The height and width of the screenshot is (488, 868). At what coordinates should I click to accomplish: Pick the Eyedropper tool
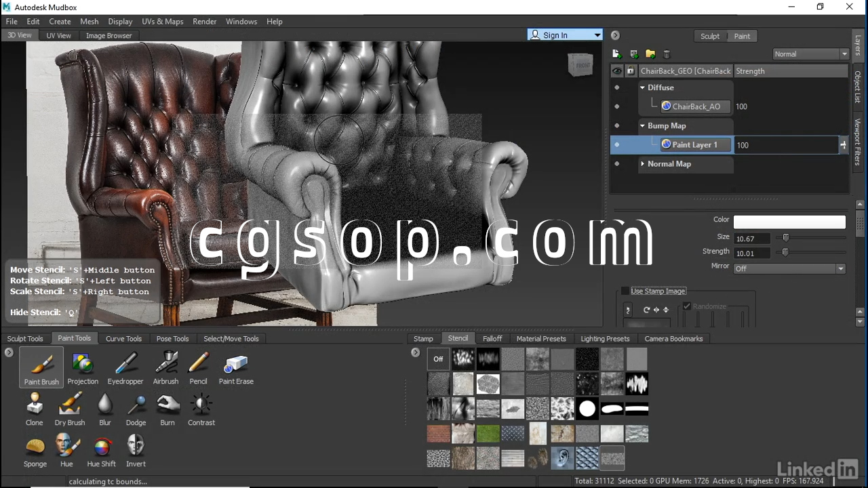pyautogui.click(x=125, y=367)
